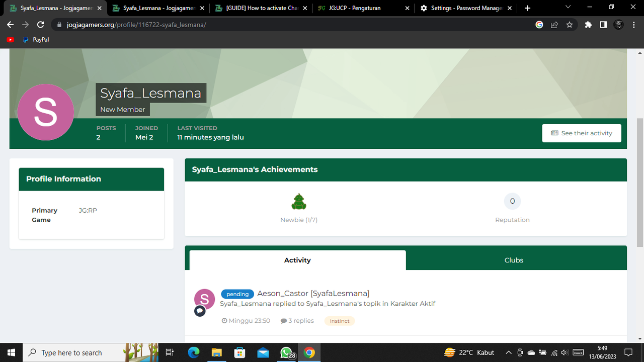
Task: Share this page via share icon
Action: [x=554, y=25]
